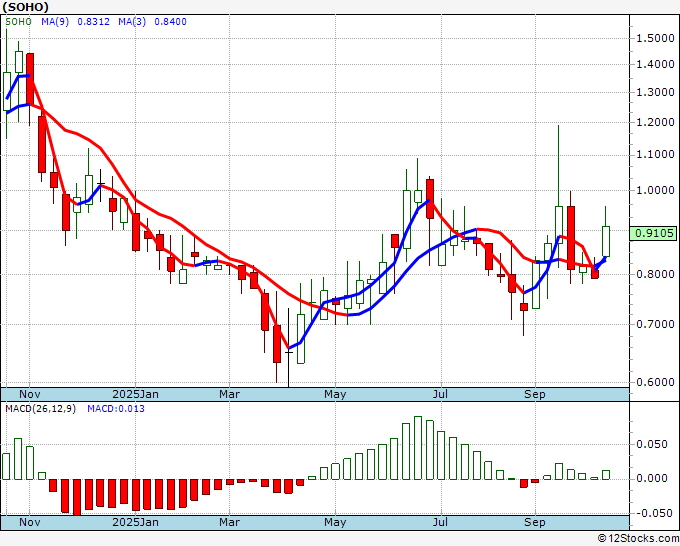
Task: Click the MA(3) legend label
Action: coord(132,22)
